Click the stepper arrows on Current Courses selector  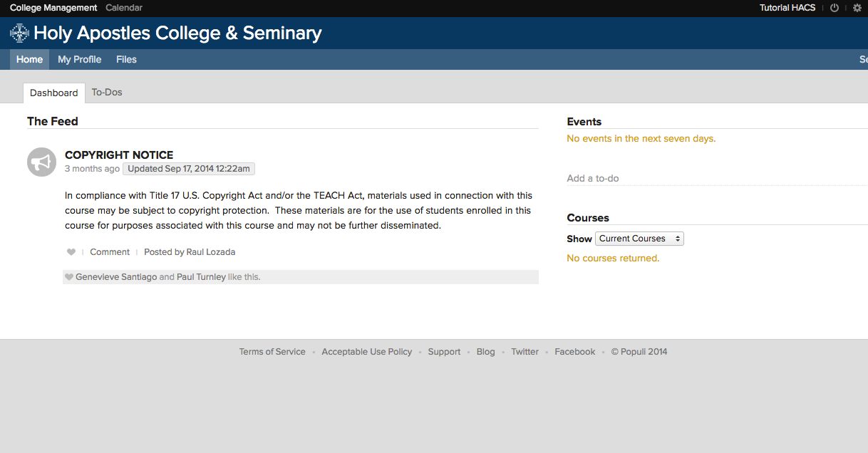pyautogui.click(x=676, y=239)
